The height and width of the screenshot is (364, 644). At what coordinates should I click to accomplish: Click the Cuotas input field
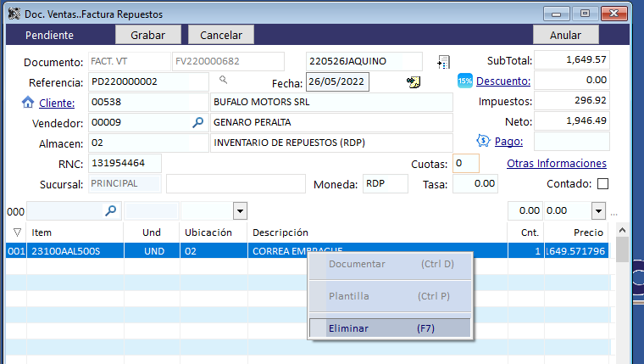466,163
